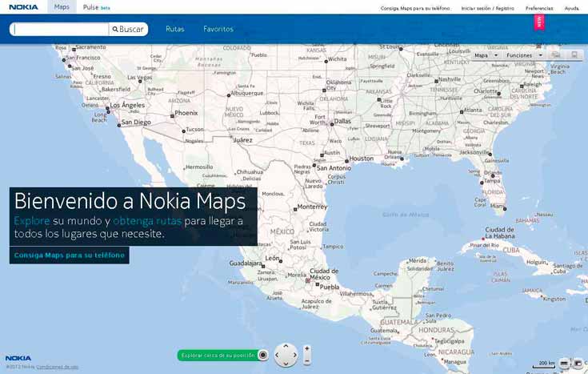Click the Atlanta city label
This screenshot has width=588, height=374.
pyautogui.click(x=473, y=110)
